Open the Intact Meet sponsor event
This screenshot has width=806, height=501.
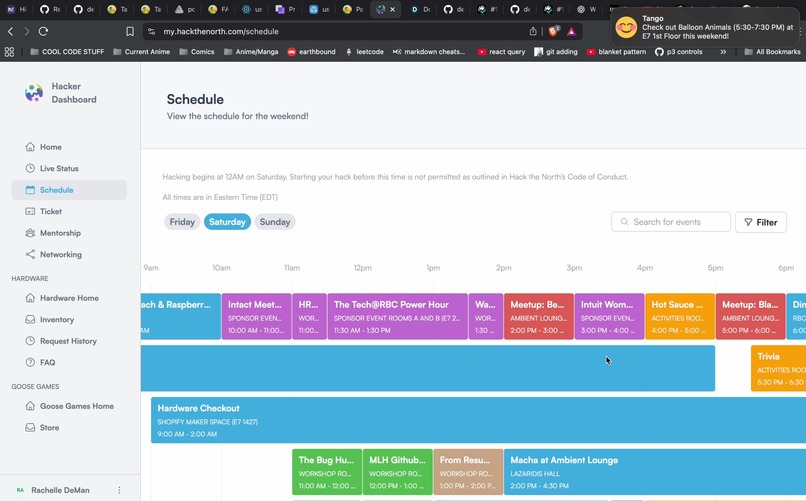pyautogui.click(x=257, y=317)
